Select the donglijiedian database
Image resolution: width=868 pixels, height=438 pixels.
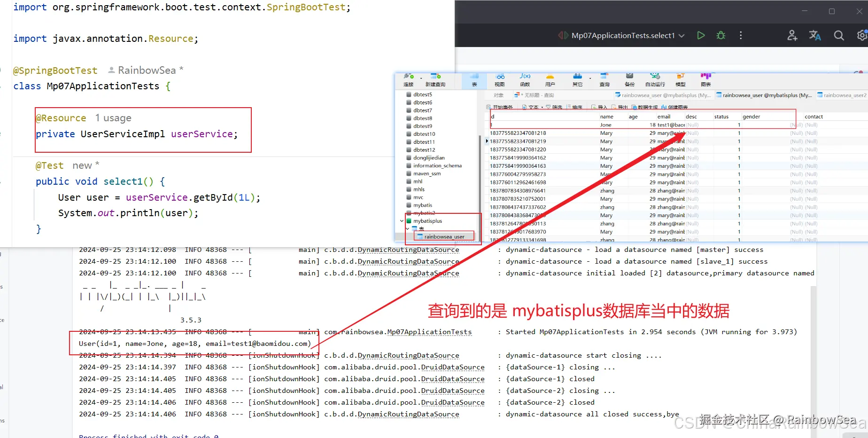pos(429,158)
